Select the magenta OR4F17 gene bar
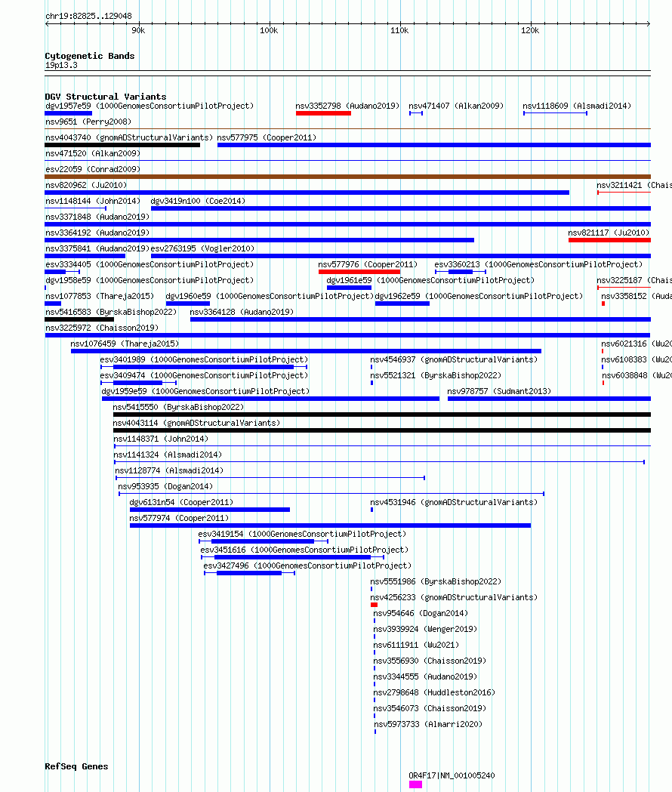This screenshot has height=792, width=672. (415, 784)
